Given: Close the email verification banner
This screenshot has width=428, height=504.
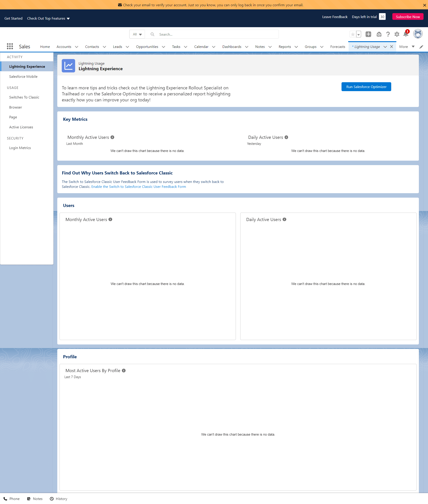Looking at the screenshot, I should pyautogui.click(x=424, y=5).
